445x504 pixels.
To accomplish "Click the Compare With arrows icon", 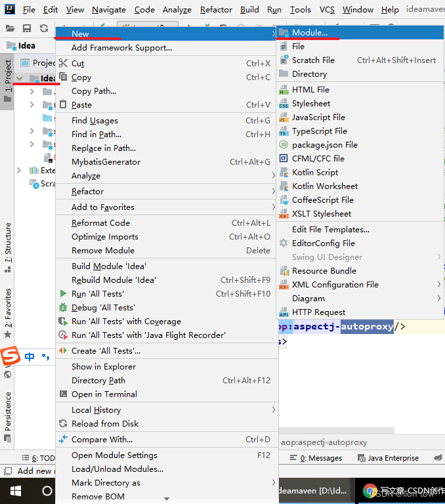I will pos(63,439).
